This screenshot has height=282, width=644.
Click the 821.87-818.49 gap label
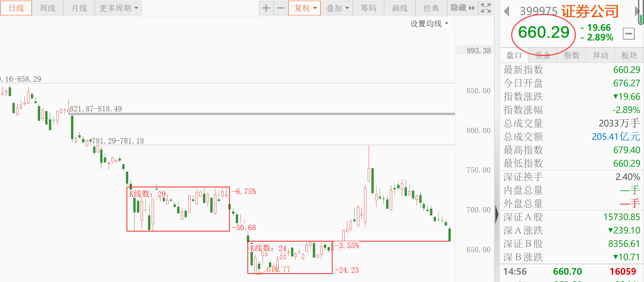(x=96, y=109)
